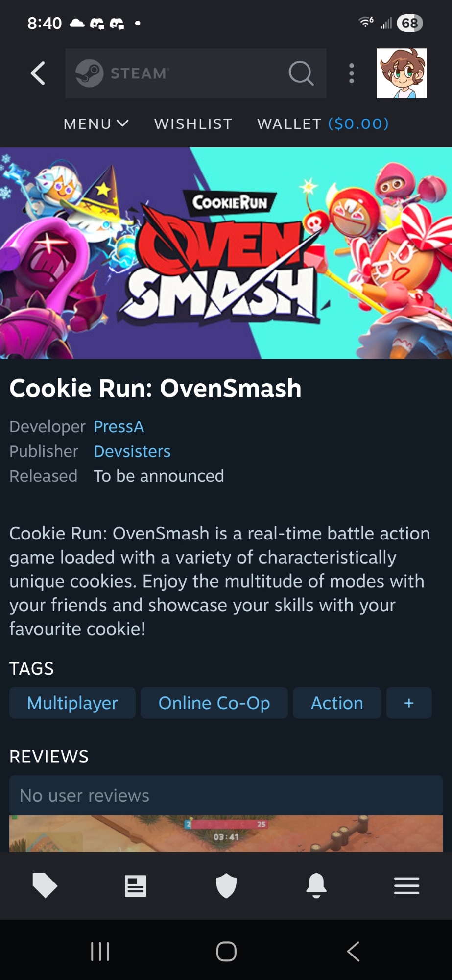The image size is (452, 980).
Task: Go to the WISHLIST page
Action: tap(193, 124)
